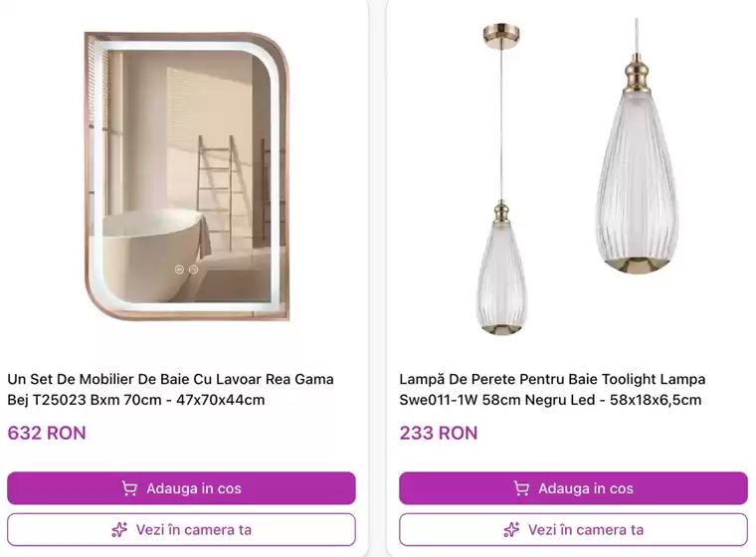Click the cart icon under the 233 RON price
The height and width of the screenshot is (557, 756).
tap(521, 488)
